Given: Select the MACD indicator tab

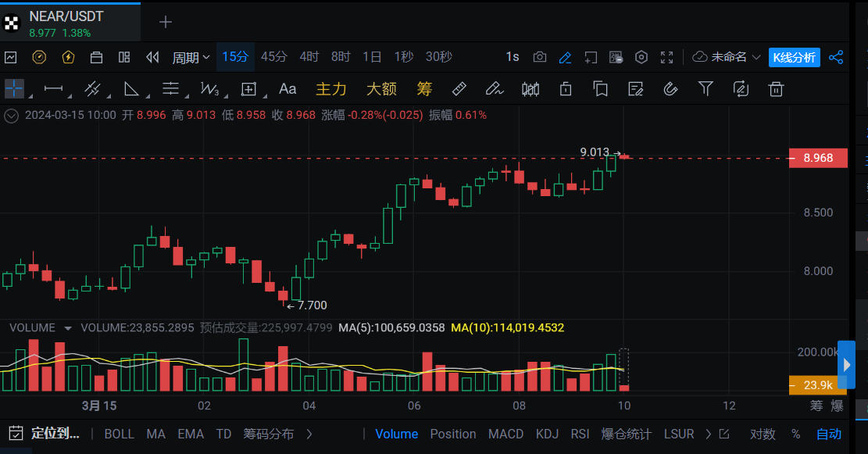Looking at the screenshot, I should (x=506, y=434).
